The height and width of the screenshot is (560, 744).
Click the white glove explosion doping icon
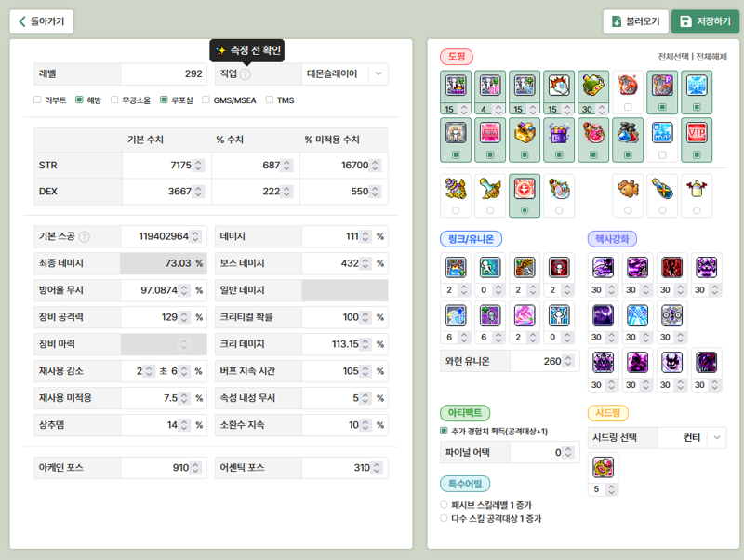point(559,86)
